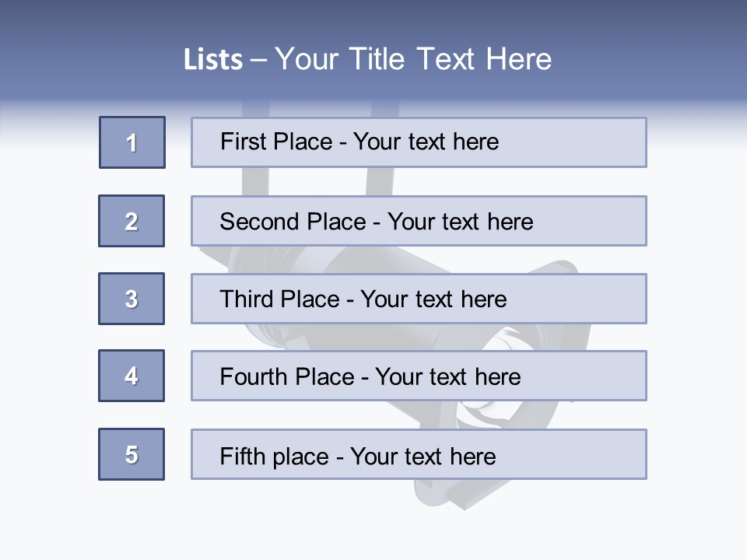Select the number 4 box
Screen dimensions: 747x560
pyautogui.click(x=132, y=376)
